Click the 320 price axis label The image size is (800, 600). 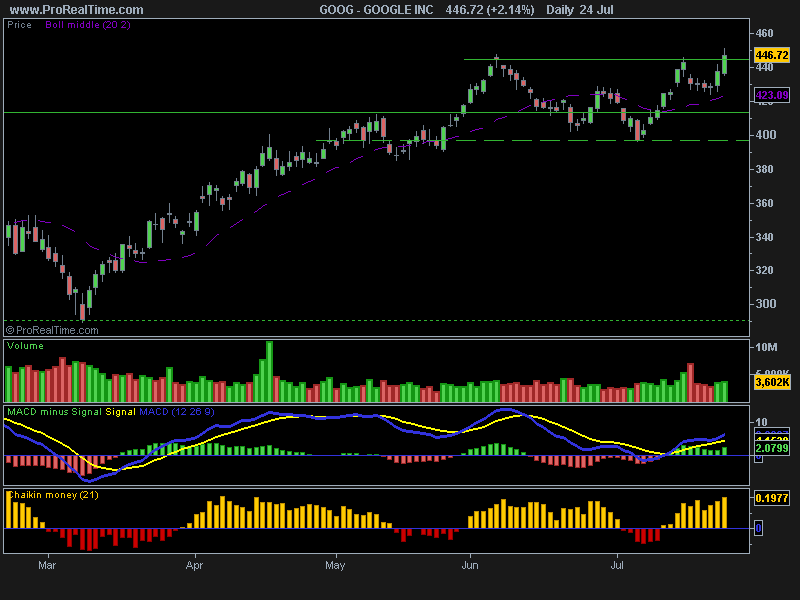tap(764, 270)
